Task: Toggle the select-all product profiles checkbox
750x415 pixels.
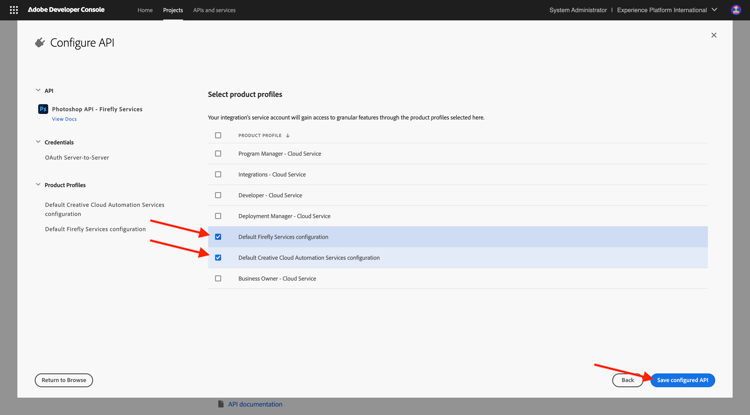Action: (218, 135)
